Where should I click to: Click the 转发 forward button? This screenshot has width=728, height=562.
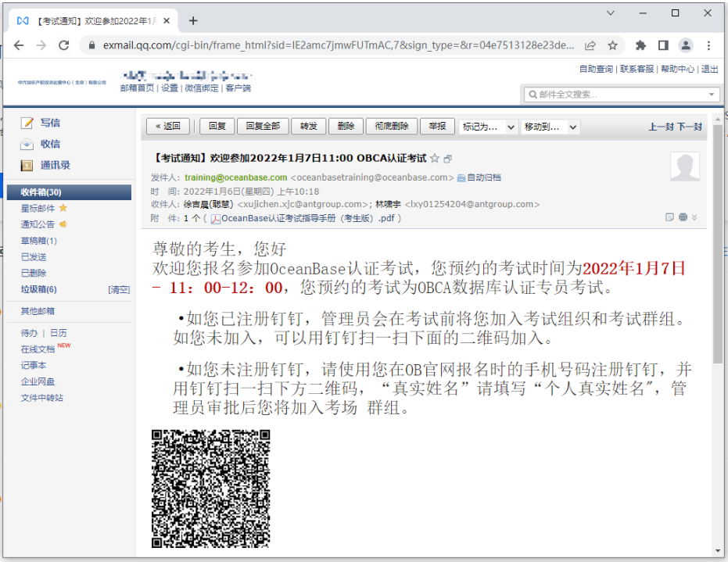click(309, 126)
